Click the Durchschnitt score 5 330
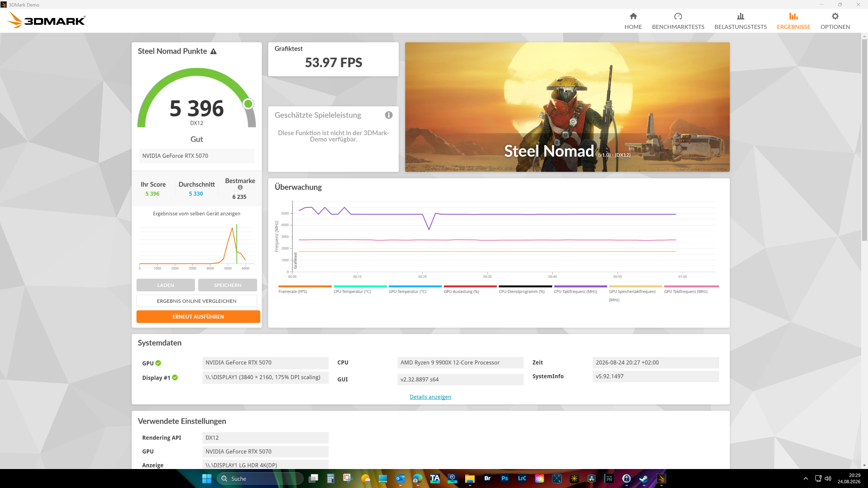The image size is (868, 488). click(x=196, y=194)
